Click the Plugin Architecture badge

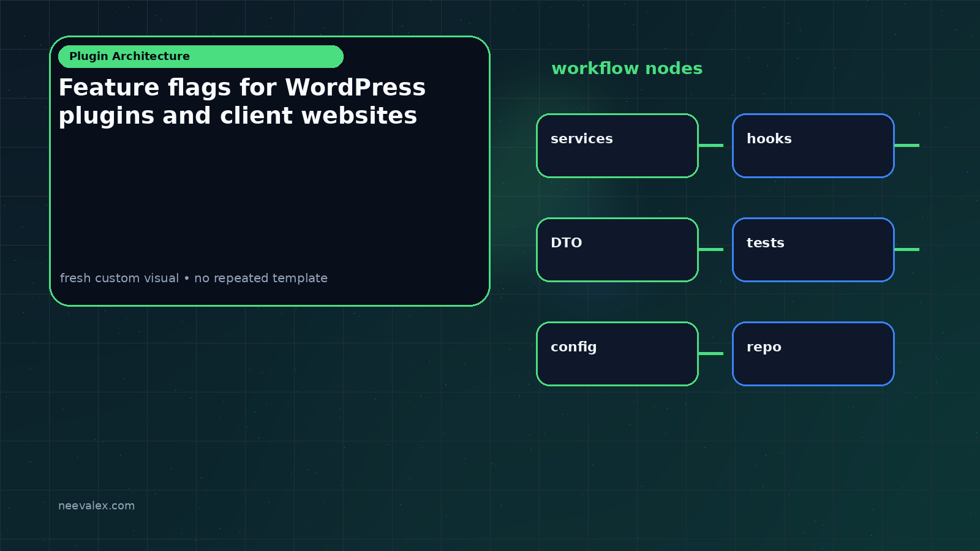tap(201, 56)
